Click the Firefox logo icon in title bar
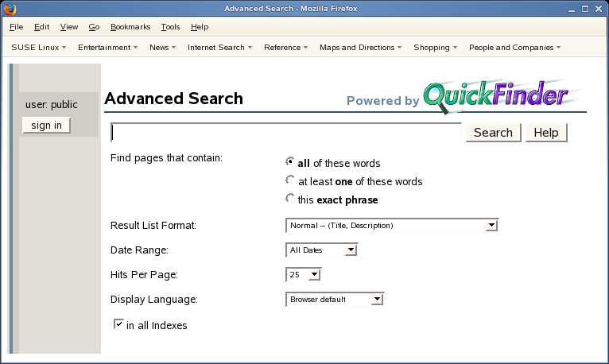Image resolution: width=609 pixels, height=364 pixels. pyautogui.click(x=10, y=9)
